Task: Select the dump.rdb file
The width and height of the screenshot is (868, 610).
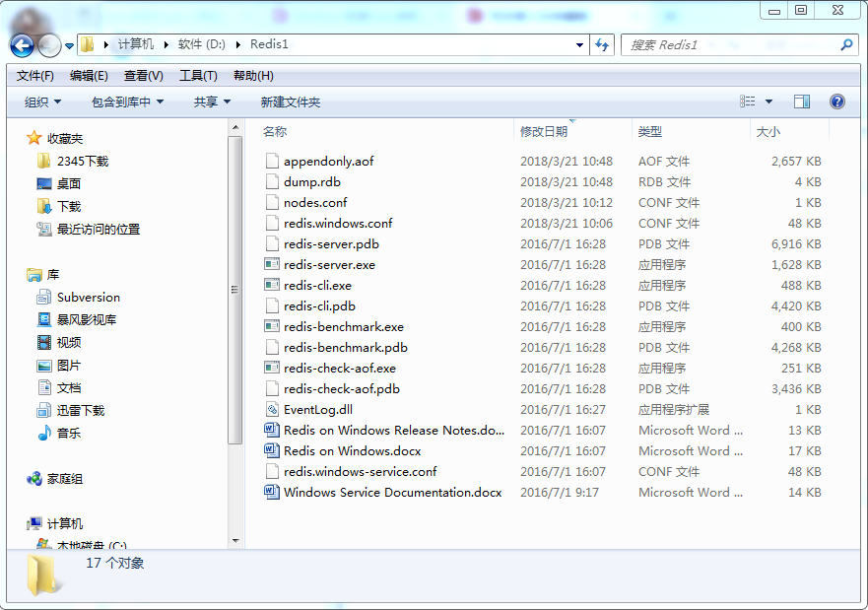Action: click(x=312, y=182)
